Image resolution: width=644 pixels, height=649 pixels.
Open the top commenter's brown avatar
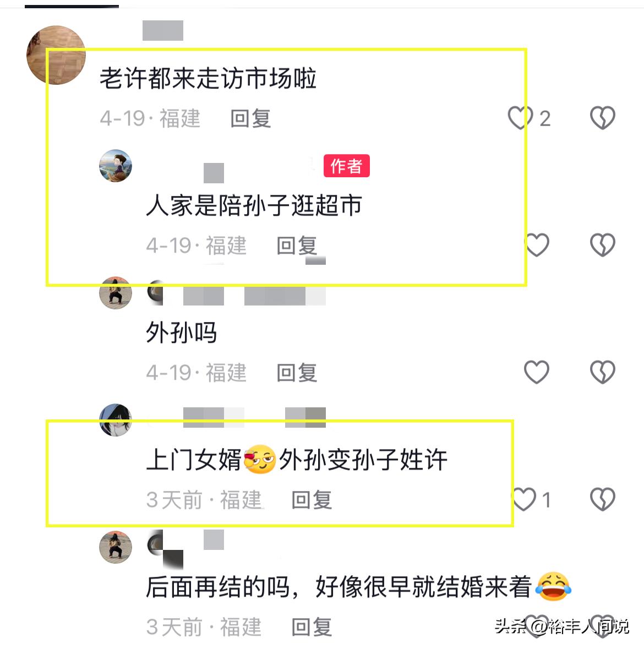(x=56, y=55)
